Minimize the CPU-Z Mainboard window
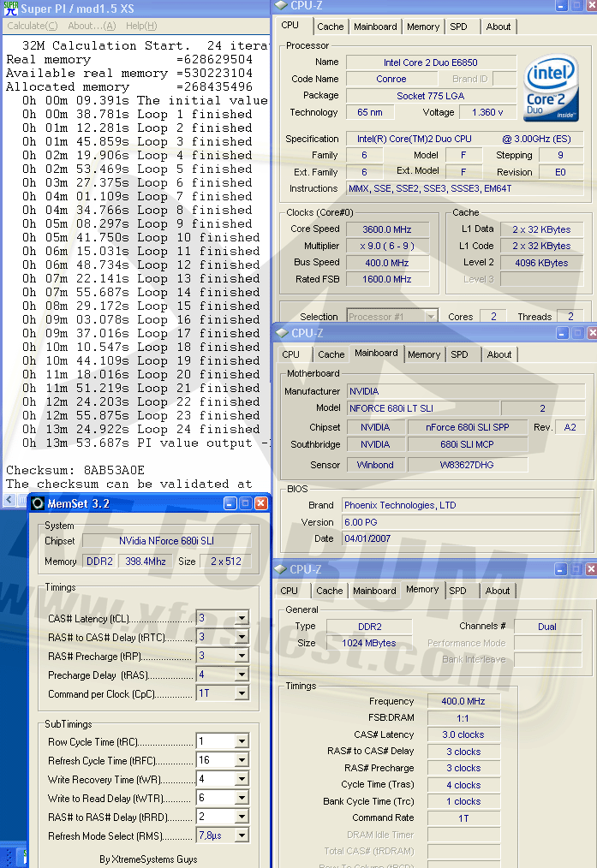This screenshot has width=597, height=868. 563,333
